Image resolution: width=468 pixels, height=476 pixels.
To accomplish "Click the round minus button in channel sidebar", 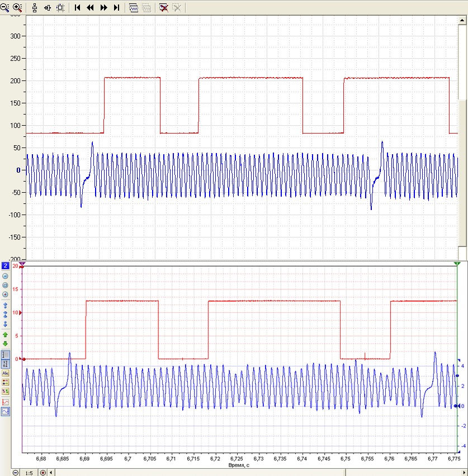I will click(5, 276).
